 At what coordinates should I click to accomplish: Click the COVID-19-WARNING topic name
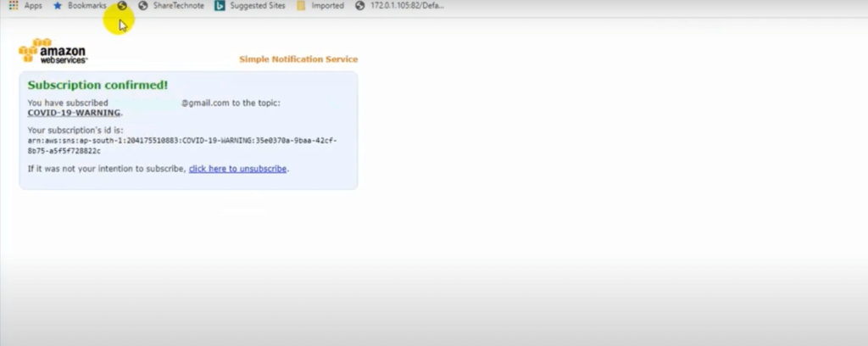coord(75,113)
